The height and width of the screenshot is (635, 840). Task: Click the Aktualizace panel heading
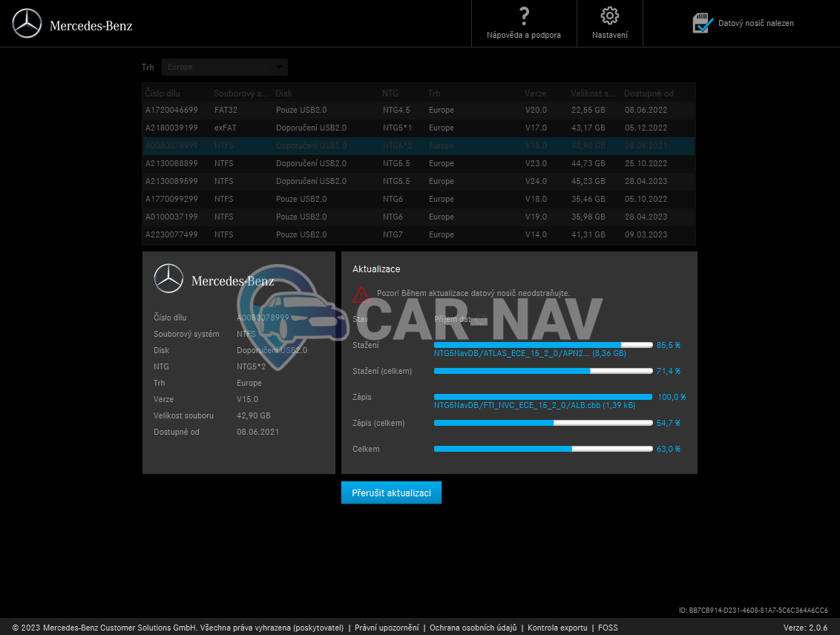pos(376,269)
